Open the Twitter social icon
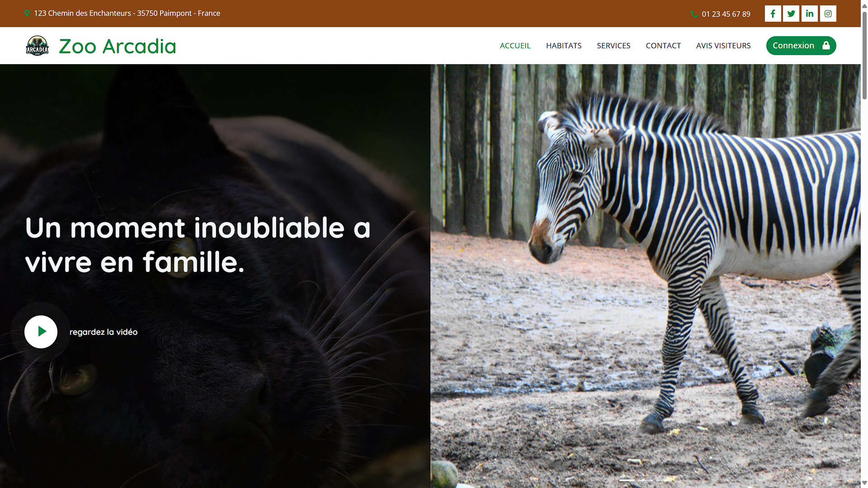868x488 pixels. (x=791, y=14)
